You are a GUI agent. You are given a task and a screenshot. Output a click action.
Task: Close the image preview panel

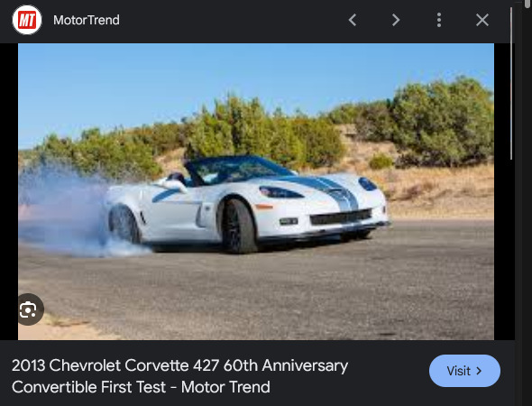(482, 20)
